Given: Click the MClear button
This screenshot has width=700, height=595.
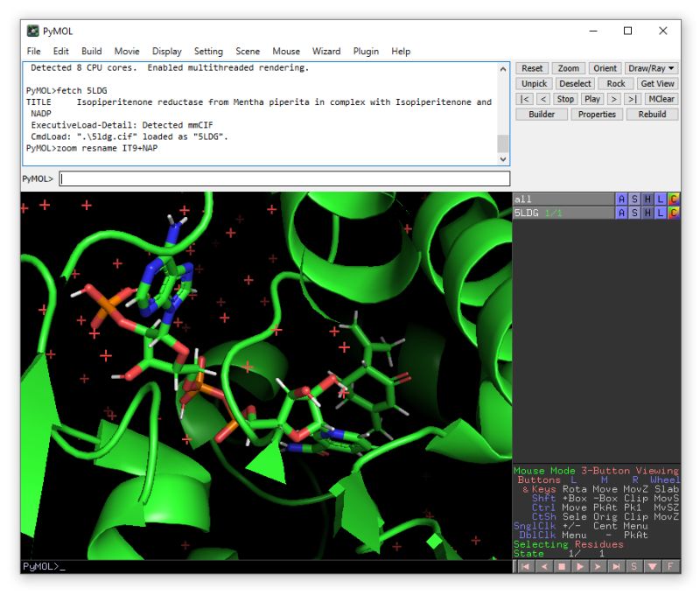Looking at the screenshot, I should click(x=661, y=99).
